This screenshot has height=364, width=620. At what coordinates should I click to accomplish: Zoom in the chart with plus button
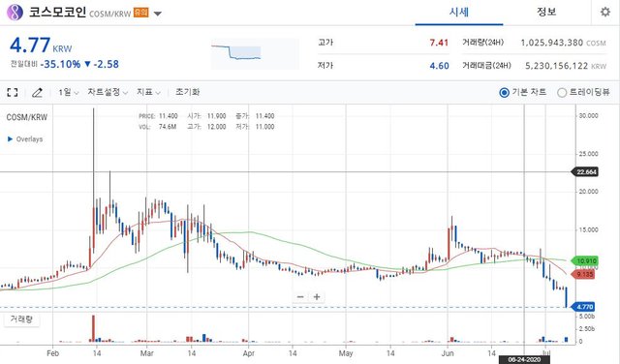(317, 297)
